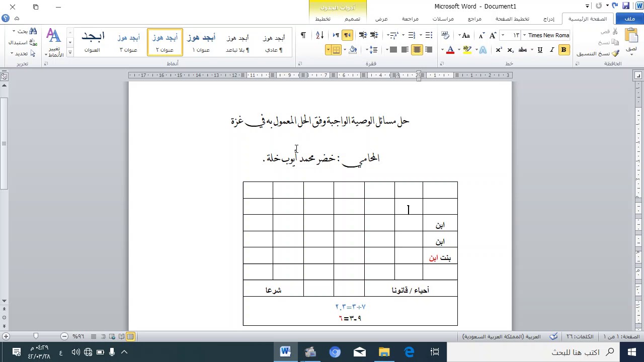Click the Grow Font icon

[x=493, y=35]
